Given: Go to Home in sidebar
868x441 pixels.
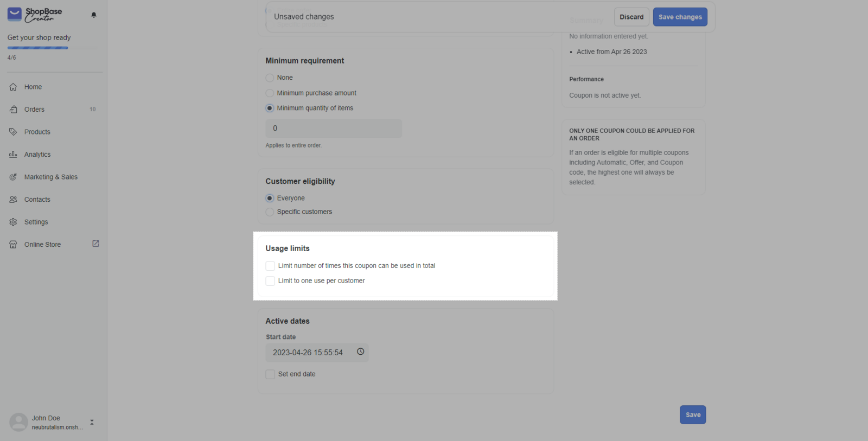Looking at the screenshot, I should pyautogui.click(x=33, y=87).
